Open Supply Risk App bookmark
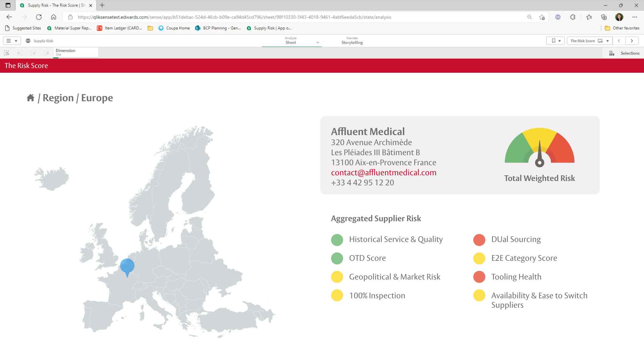Viewport: 644px width, 362px height. (x=269, y=28)
